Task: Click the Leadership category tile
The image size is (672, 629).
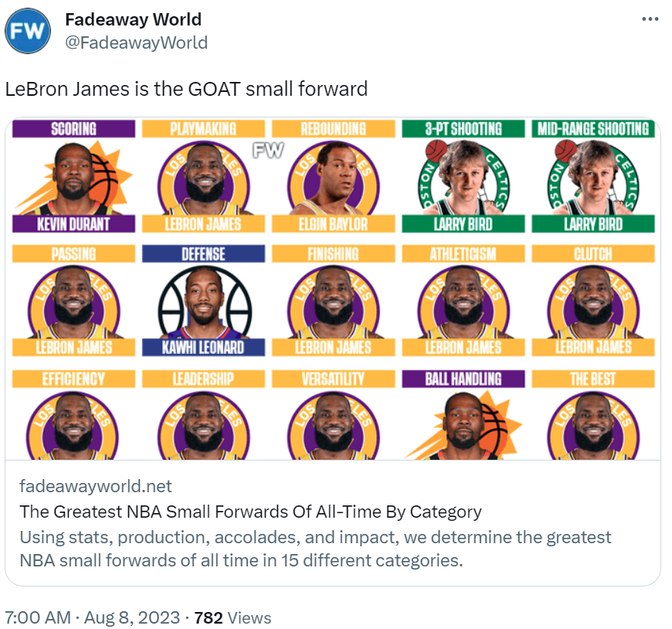Action: (203, 416)
